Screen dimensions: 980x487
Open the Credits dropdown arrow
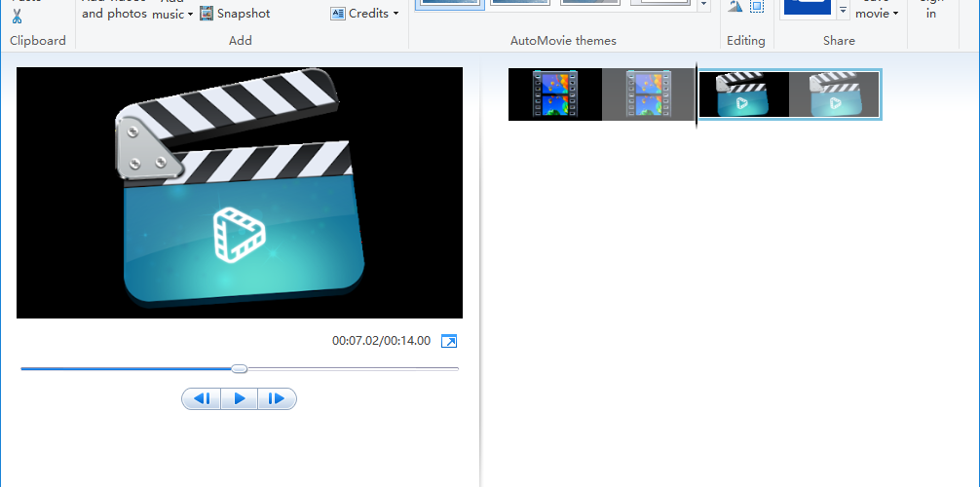pyautogui.click(x=396, y=13)
